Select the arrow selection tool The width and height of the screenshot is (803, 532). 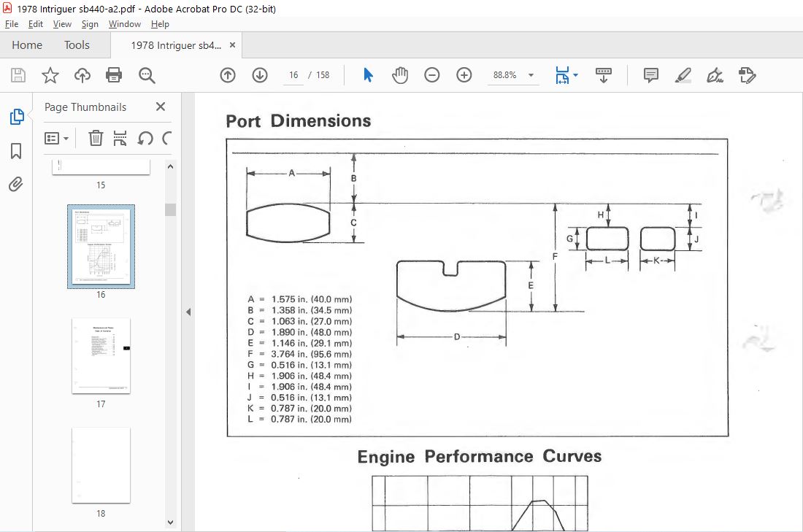tap(368, 75)
